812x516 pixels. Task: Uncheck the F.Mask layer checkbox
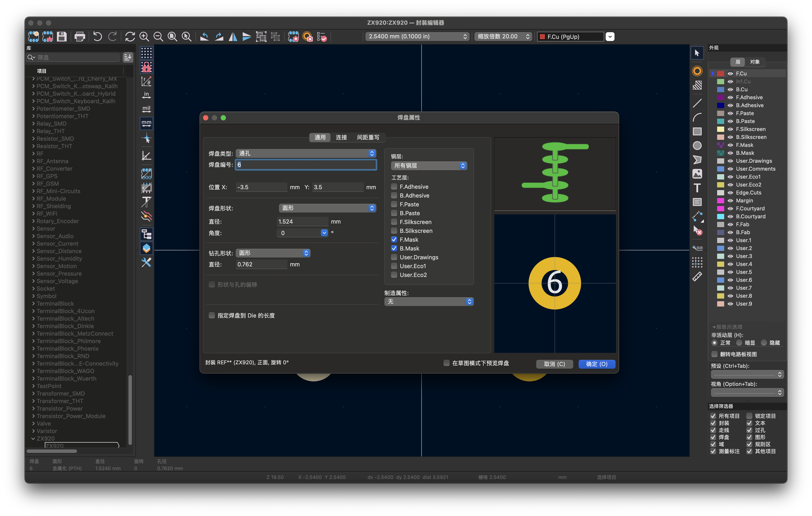(x=394, y=239)
